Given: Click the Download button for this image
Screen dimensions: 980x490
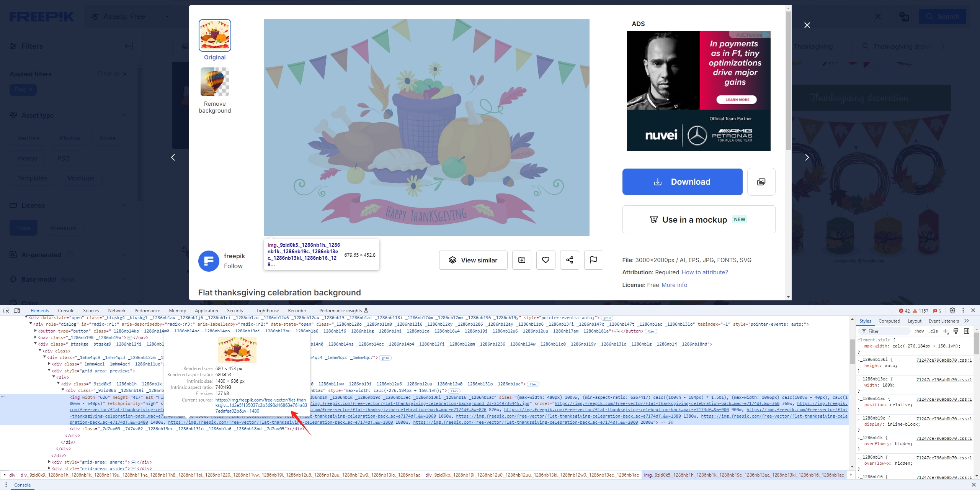Looking at the screenshot, I should (683, 182).
